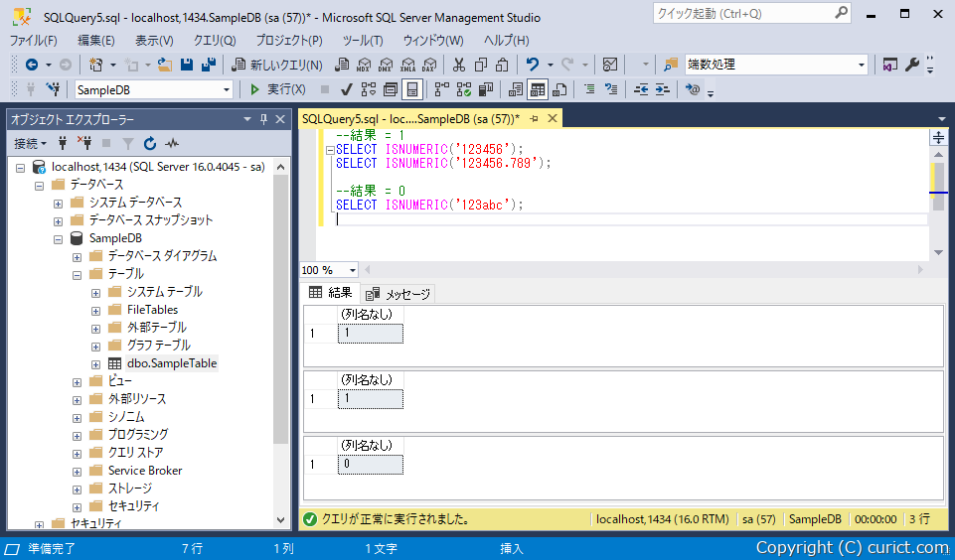Toggle the Query Options window button

point(391,90)
